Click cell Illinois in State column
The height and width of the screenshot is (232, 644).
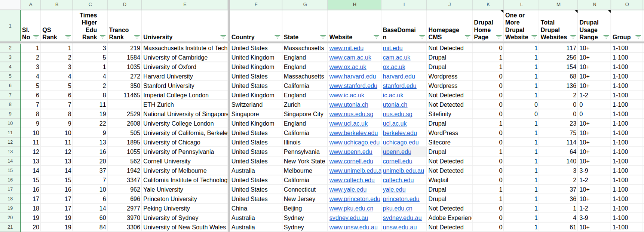pos(305,142)
